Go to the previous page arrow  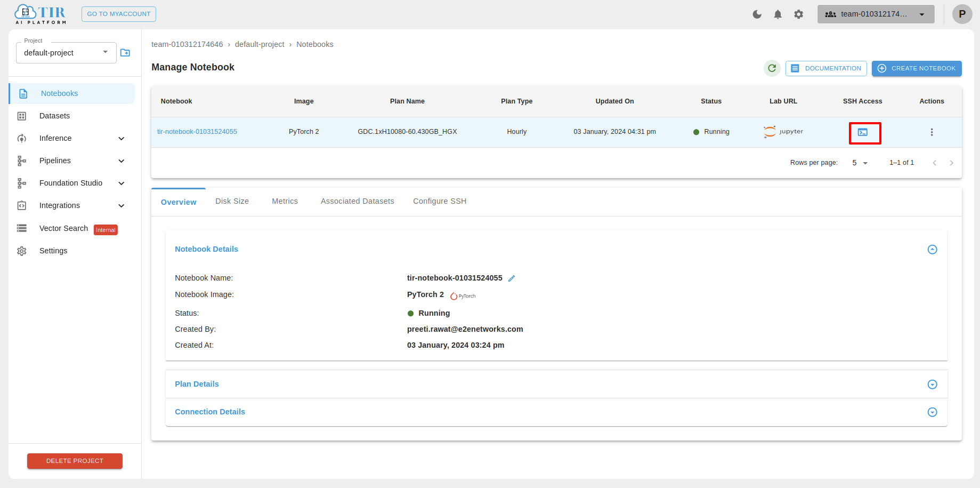click(x=934, y=163)
